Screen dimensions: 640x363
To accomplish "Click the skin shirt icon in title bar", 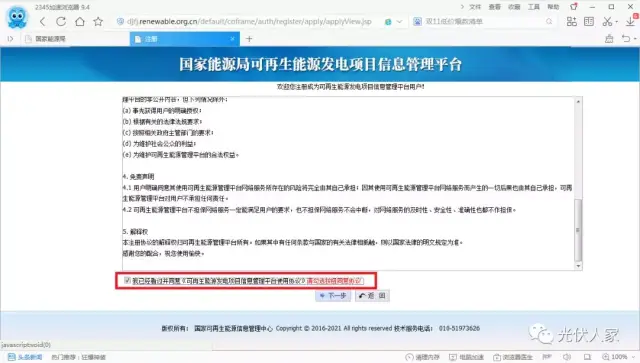I will point(574,7).
